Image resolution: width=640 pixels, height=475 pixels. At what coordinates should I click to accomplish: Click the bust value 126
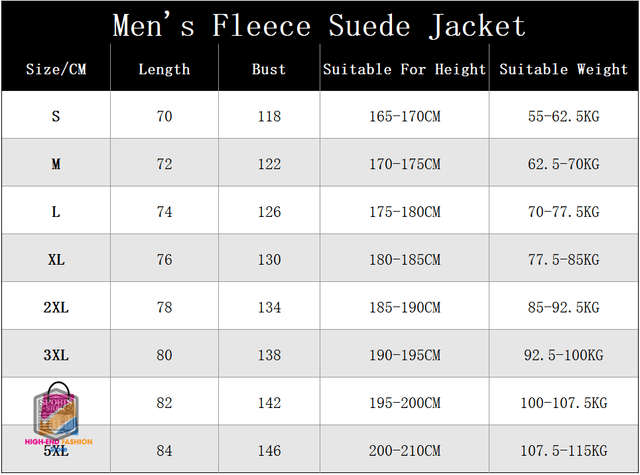click(269, 212)
